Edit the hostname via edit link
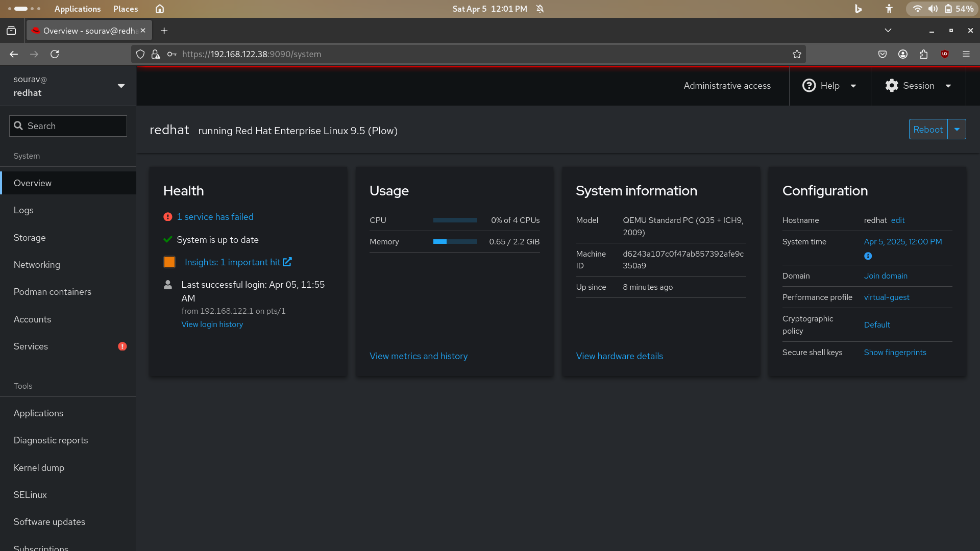 click(x=898, y=220)
